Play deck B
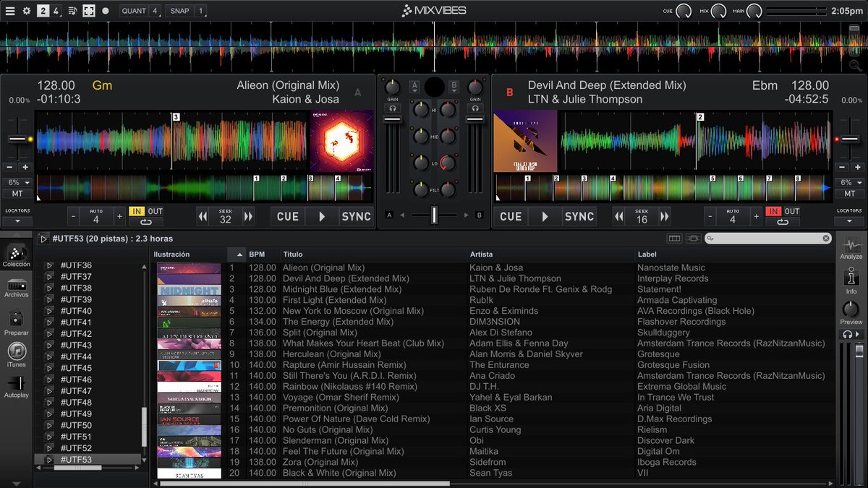Screen dimensions: 868x488 click(x=544, y=216)
